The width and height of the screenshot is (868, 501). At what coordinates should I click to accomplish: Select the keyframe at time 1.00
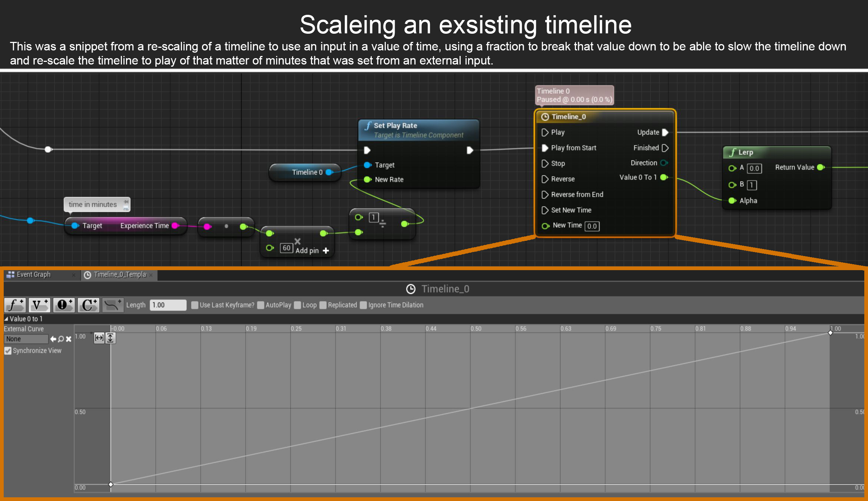click(x=831, y=333)
